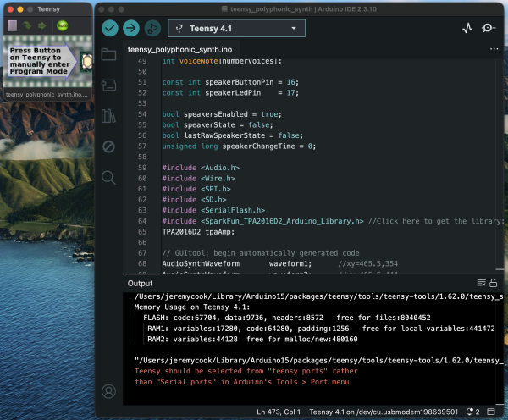Start debugging with the debug icon
508x420 pixels.
coord(152,28)
